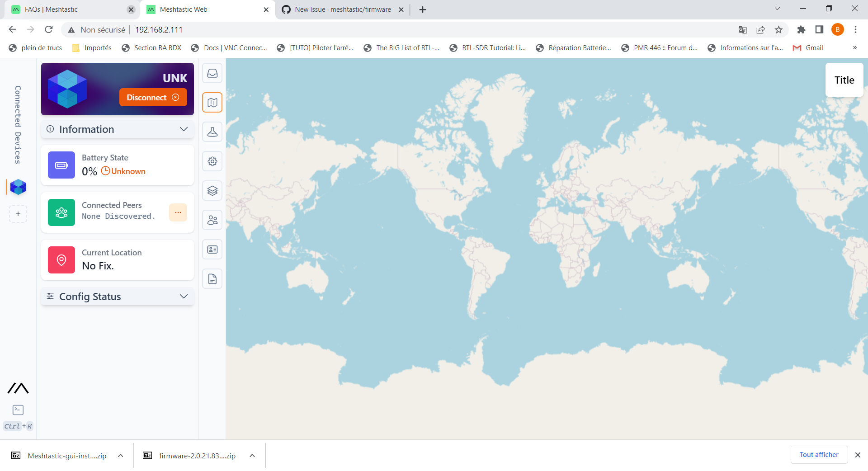The image size is (868, 471).
Task: Switch to FAQs | Meshtastic tab
Action: pos(68,9)
